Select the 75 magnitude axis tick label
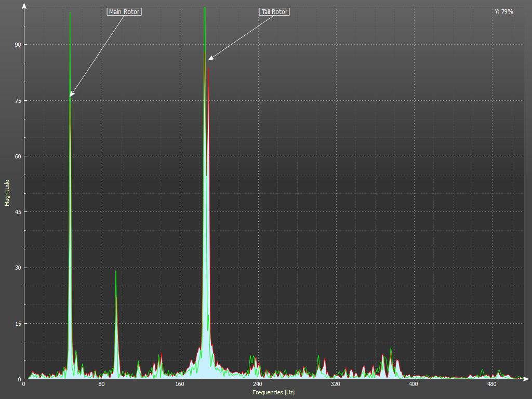 pos(17,100)
